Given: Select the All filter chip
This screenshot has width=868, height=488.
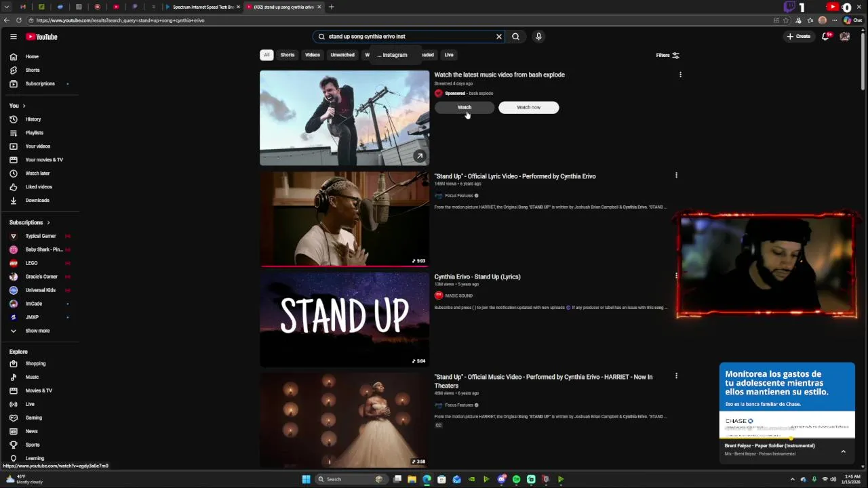Looking at the screenshot, I should pyautogui.click(x=267, y=55).
